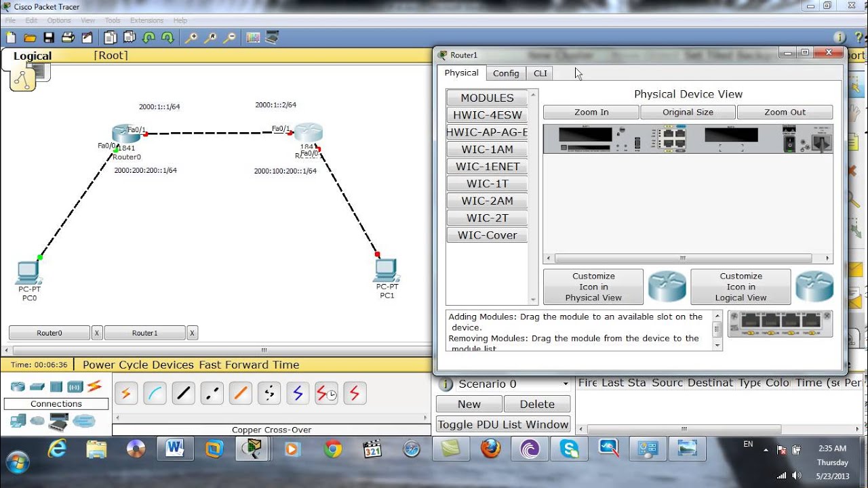Screen dimensions: 868x488
Task: Open Firefox from the taskbar
Action: (490, 449)
